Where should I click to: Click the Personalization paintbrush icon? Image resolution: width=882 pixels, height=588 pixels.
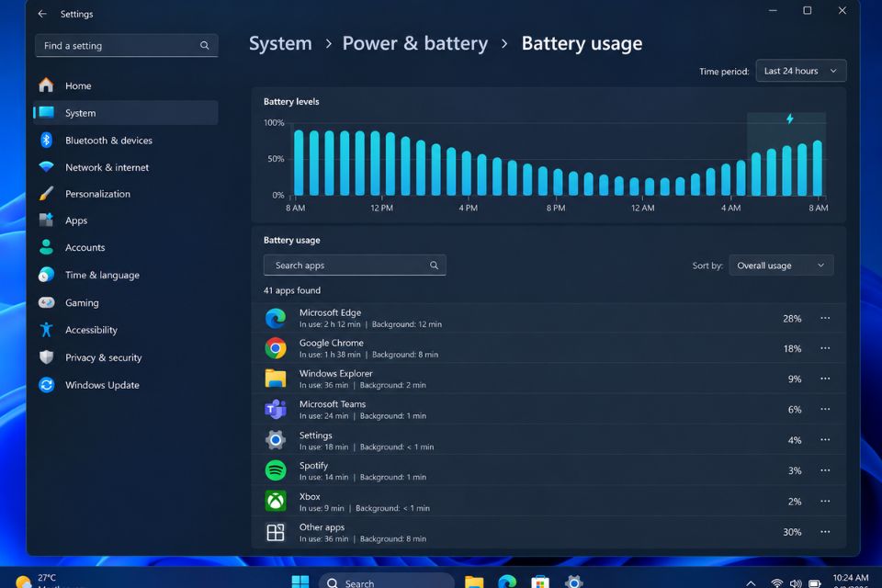tap(46, 194)
